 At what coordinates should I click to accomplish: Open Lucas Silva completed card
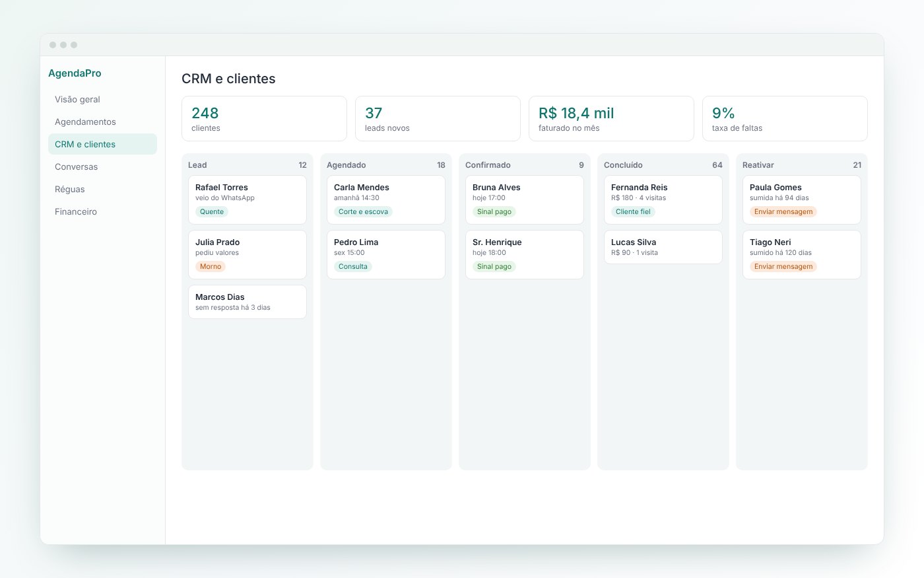point(663,247)
